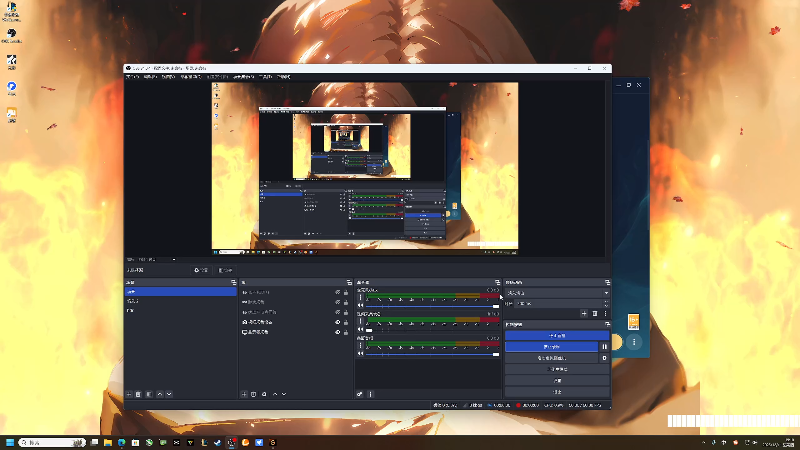Lock the camera capture source
Viewport: 800px width, 450px height.
point(346,322)
